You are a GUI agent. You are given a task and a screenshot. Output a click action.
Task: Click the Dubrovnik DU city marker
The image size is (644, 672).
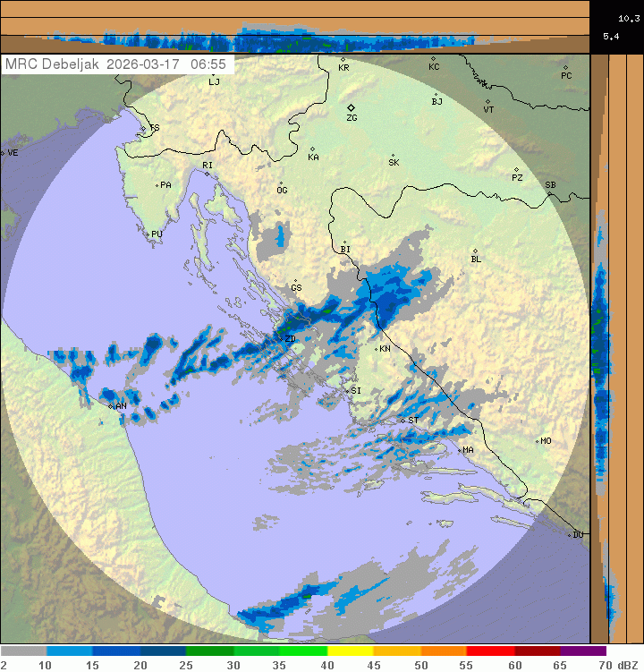click(x=570, y=535)
